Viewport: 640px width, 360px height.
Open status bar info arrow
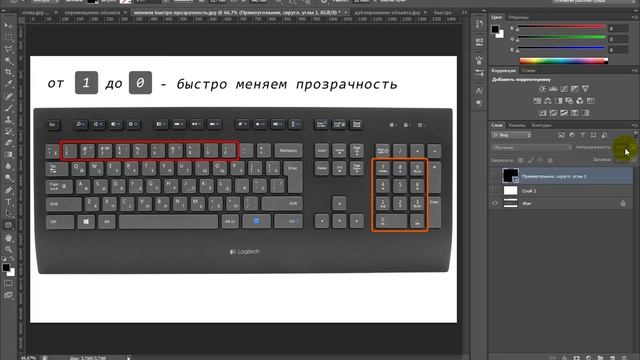(x=128, y=358)
